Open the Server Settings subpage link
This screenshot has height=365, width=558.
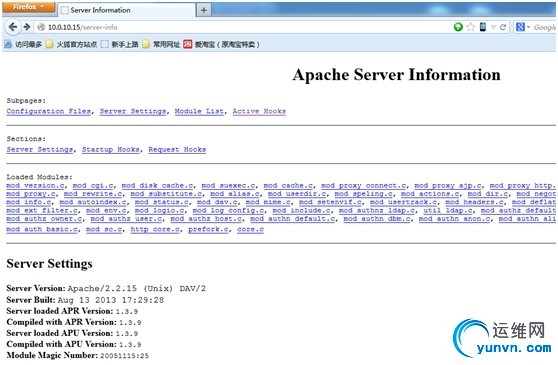click(133, 111)
